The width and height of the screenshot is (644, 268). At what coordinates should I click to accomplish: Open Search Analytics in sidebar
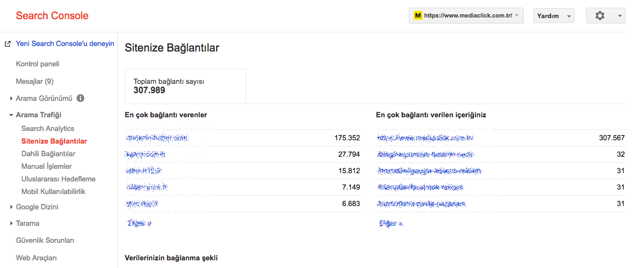[48, 129]
